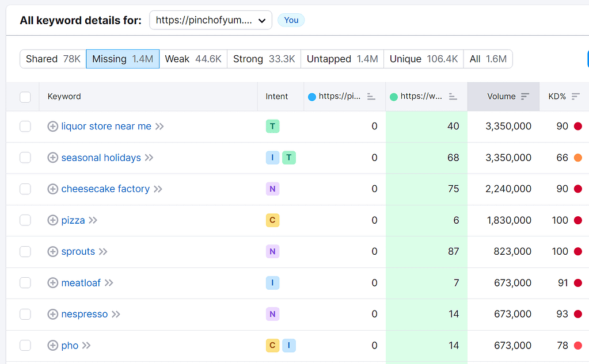Switch to the Untapped keywords tab
This screenshot has height=364, width=589.
[342, 59]
